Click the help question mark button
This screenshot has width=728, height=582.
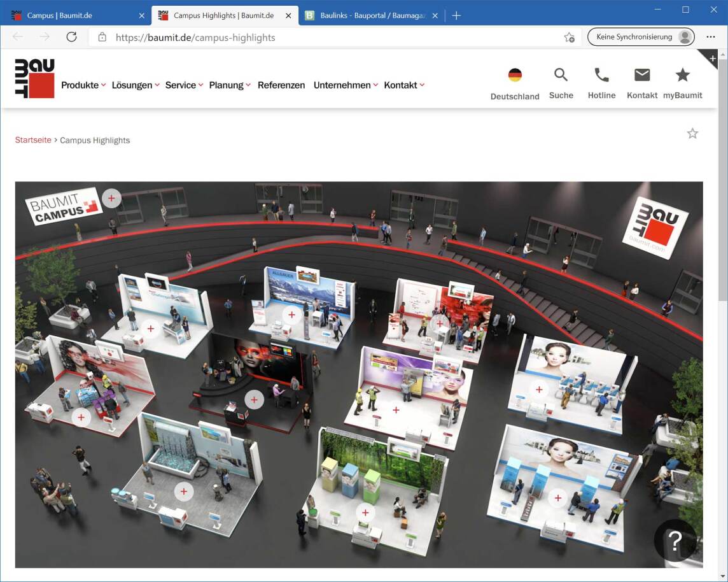(675, 540)
